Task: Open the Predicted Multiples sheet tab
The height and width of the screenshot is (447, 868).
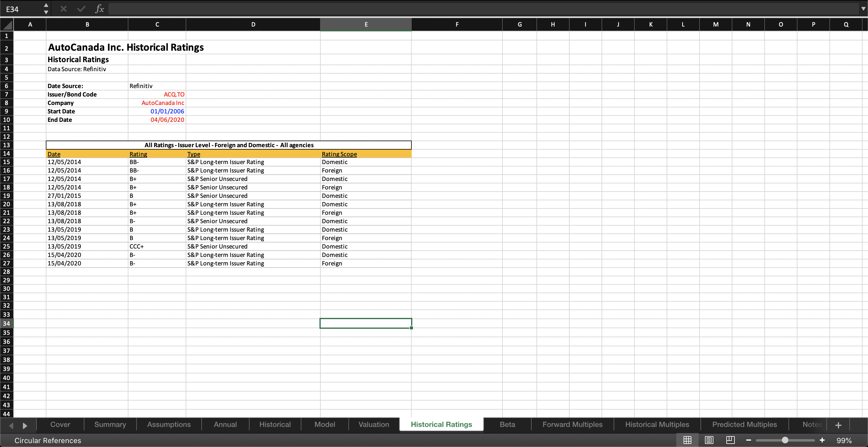Action: coord(745,424)
